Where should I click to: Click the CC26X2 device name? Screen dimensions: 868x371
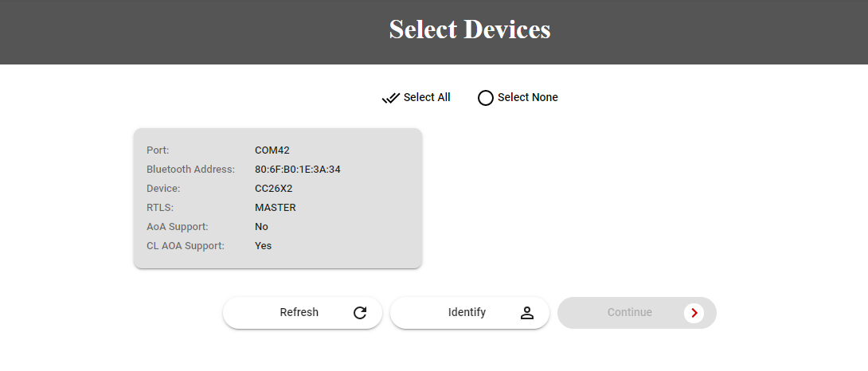[274, 188]
